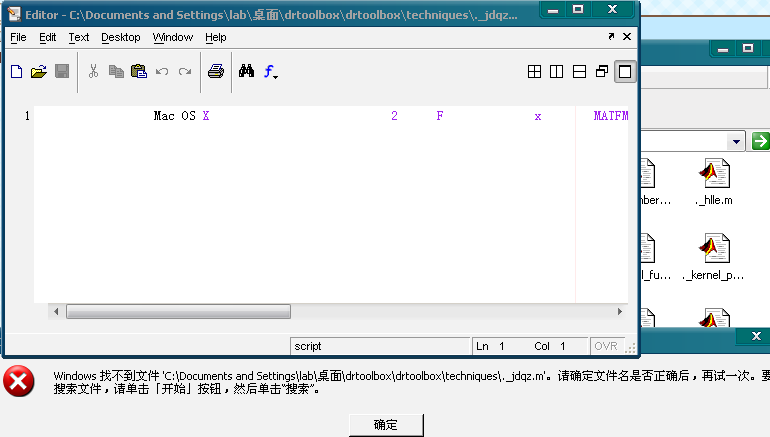The width and height of the screenshot is (770, 437).
Task: Open the show functions f dropdown
Action: click(271, 72)
